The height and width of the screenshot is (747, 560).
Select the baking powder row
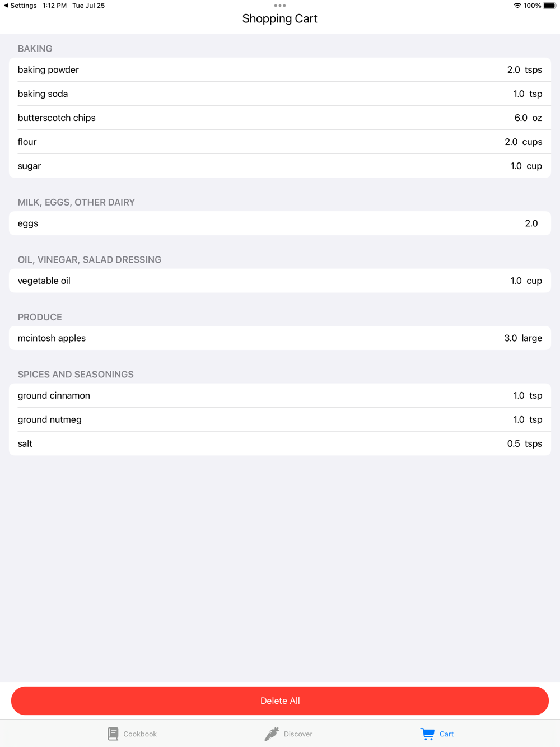(x=280, y=69)
